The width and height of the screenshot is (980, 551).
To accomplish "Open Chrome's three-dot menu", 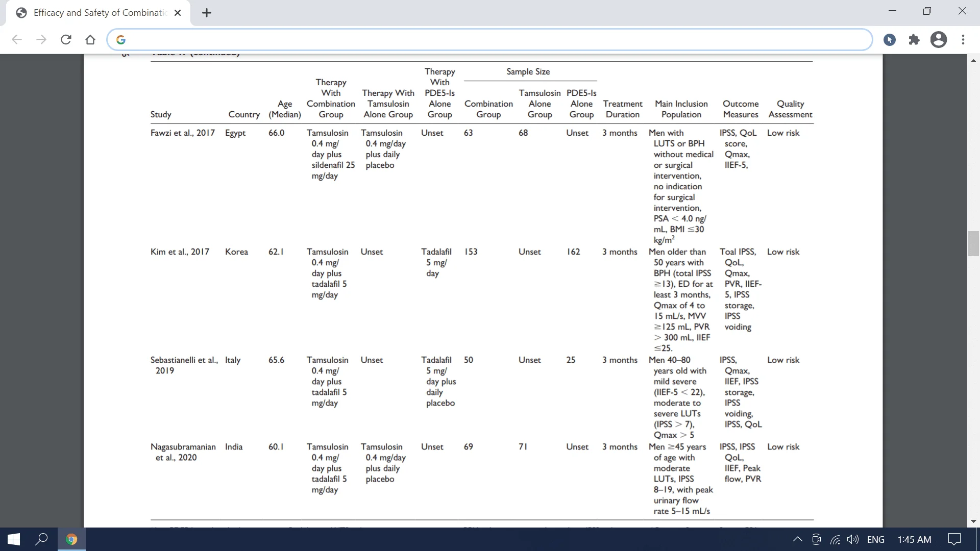I will pyautogui.click(x=963, y=40).
